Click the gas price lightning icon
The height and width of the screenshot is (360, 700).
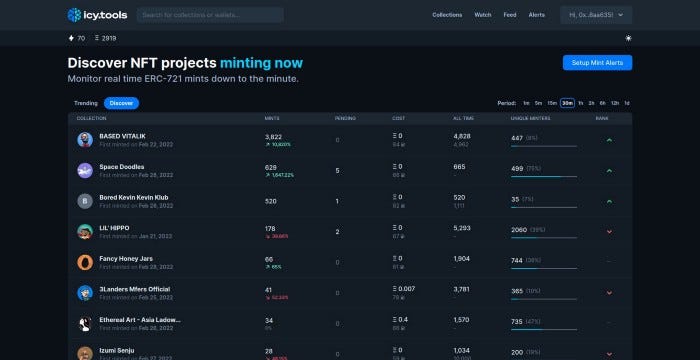pyautogui.click(x=71, y=38)
